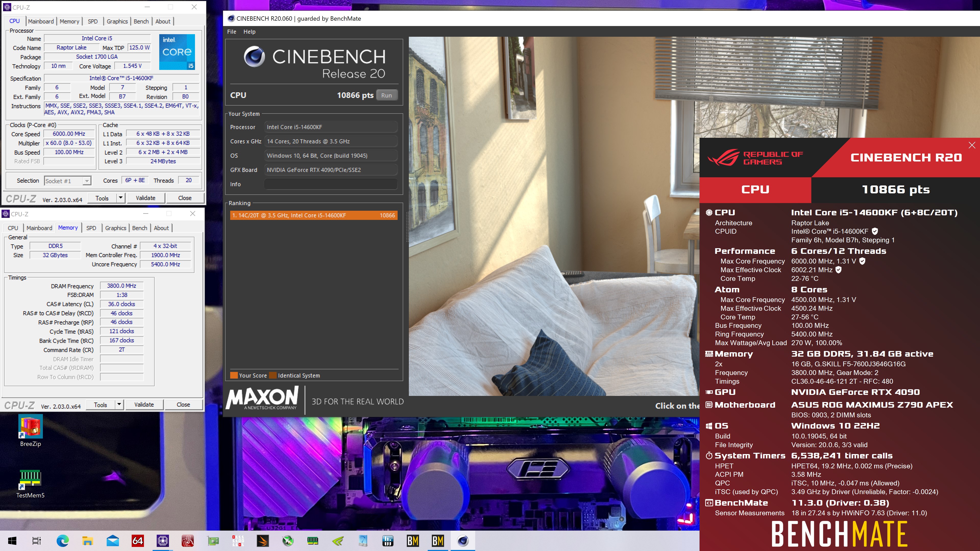Close the BenchMate result overlay
Screen dimensions: 980x551
pyautogui.click(x=972, y=145)
